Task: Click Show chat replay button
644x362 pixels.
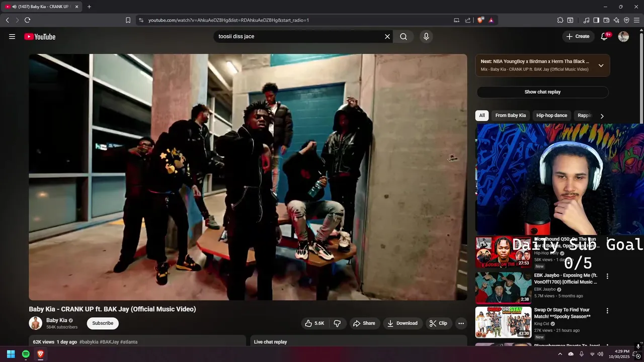Action: click(x=542, y=92)
